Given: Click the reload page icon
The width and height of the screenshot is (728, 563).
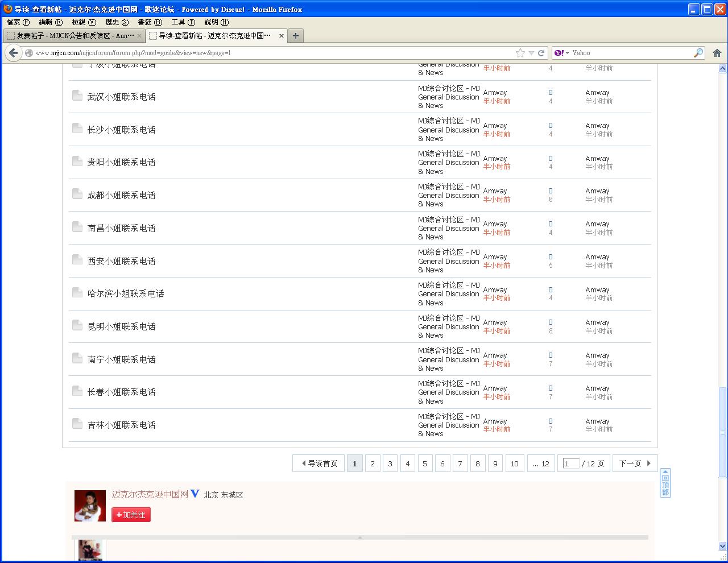Looking at the screenshot, I should (541, 53).
